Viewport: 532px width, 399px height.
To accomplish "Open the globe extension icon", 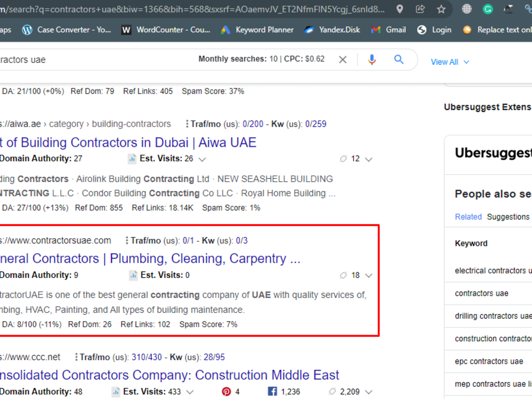I will (467, 9).
